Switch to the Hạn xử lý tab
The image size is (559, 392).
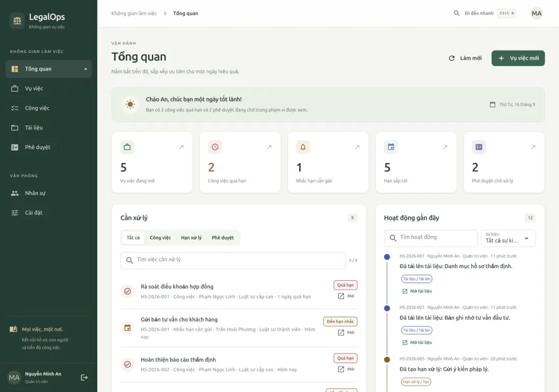coord(191,238)
